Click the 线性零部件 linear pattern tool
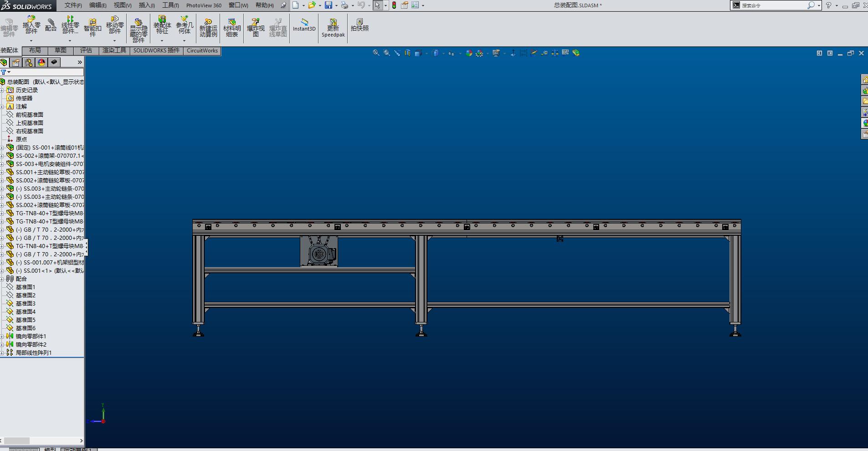The image size is (868, 451). (x=70, y=25)
